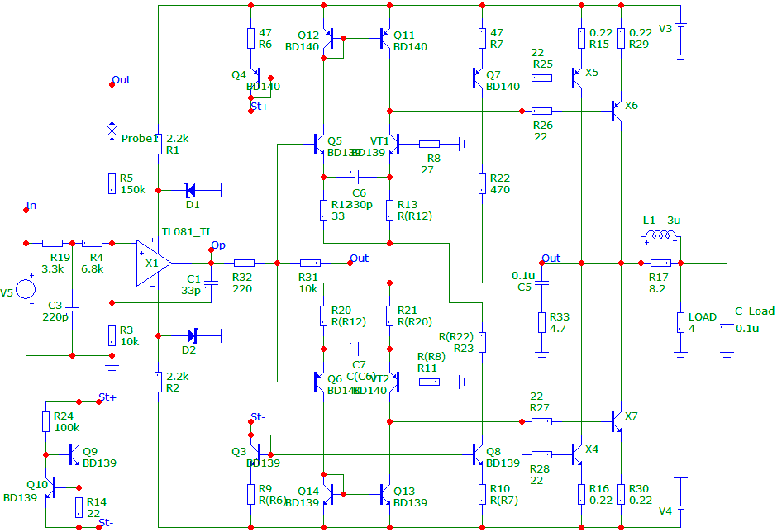Select resistor R22 body
Image resolution: width=777 pixels, height=532 pixels.
[x=482, y=183]
